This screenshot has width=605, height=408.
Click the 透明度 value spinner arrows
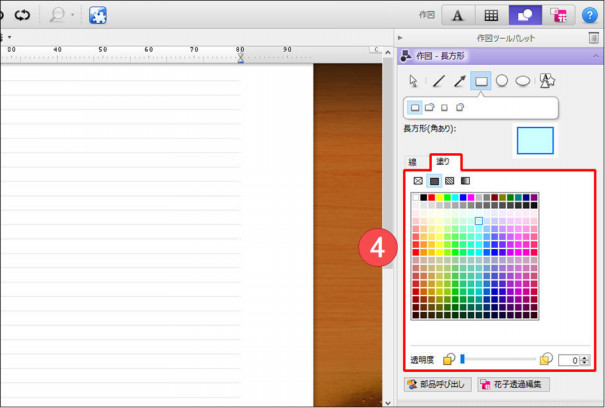tap(585, 360)
